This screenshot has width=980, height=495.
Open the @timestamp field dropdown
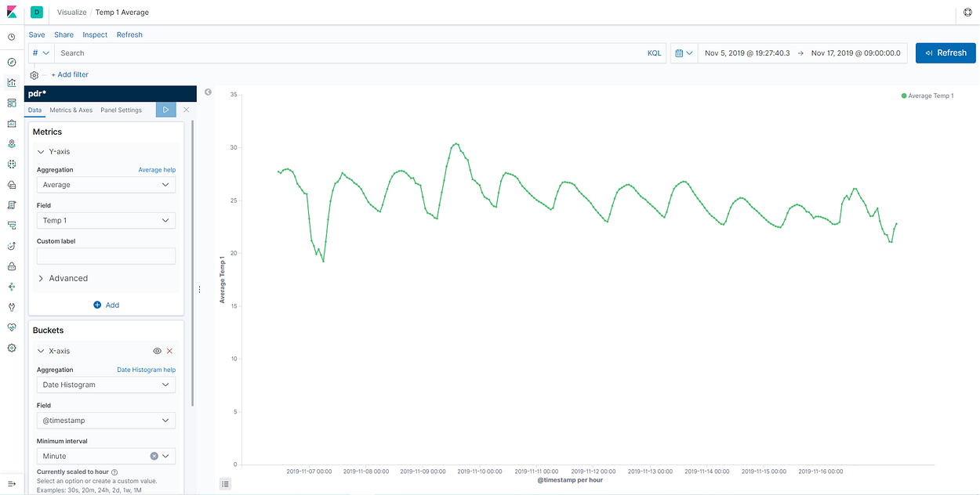click(x=106, y=421)
